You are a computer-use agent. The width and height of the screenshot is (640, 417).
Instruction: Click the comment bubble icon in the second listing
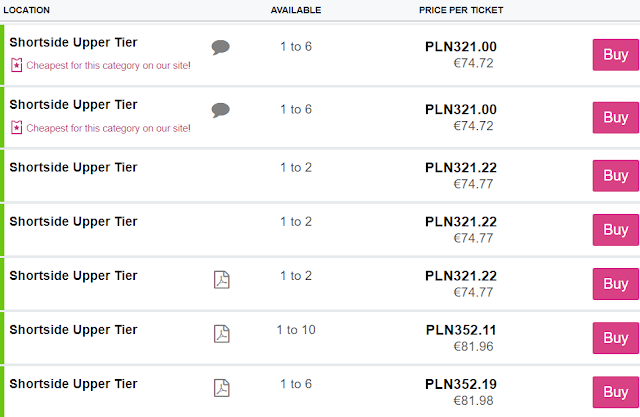click(221, 109)
